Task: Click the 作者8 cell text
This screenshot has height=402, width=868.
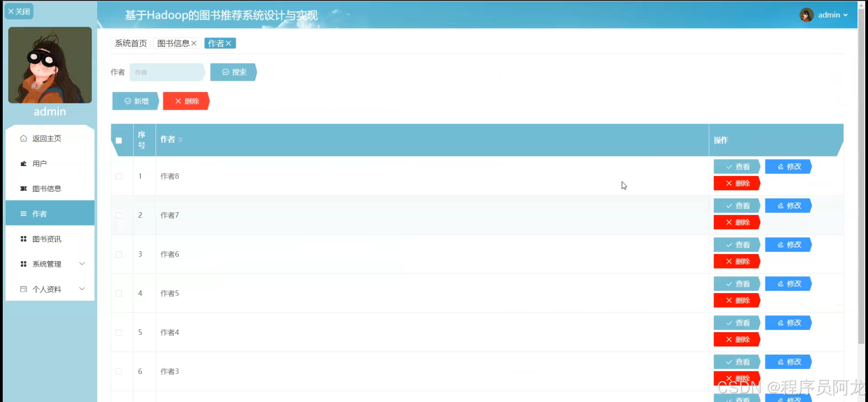Action: 170,176
